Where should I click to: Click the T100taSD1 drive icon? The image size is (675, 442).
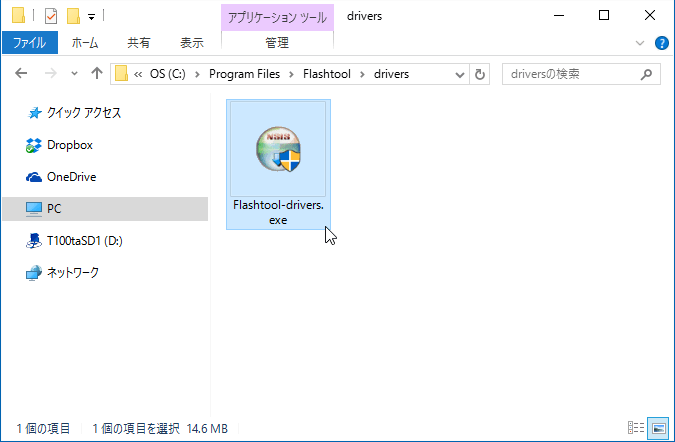click(x=34, y=241)
